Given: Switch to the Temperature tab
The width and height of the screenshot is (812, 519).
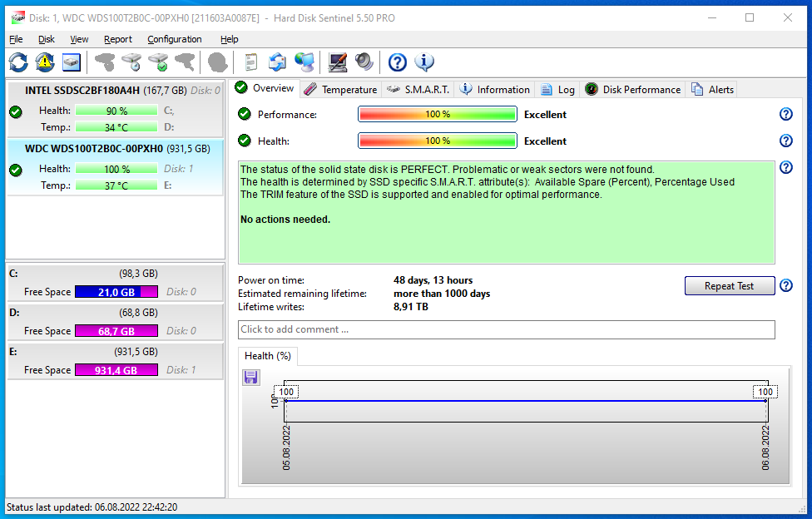Looking at the screenshot, I should [341, 90].
